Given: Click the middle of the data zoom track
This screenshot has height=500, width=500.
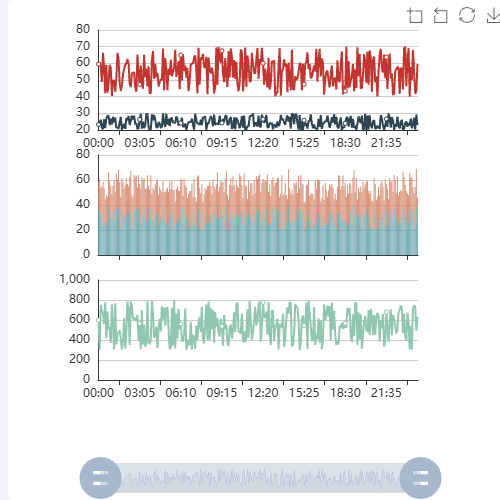Looking at the screenshot, I should 260,478.
